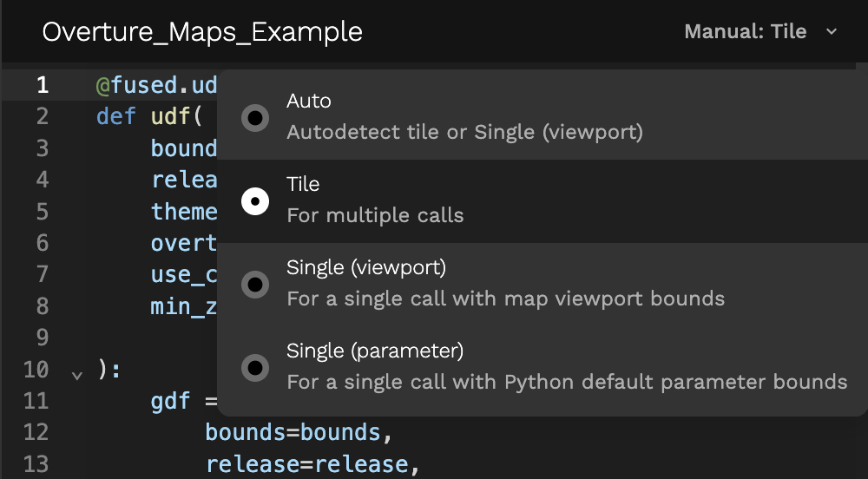This screenshot has height=479, width=868.
Task: Choose the Auto menu option label
Action: coord(308,101)
